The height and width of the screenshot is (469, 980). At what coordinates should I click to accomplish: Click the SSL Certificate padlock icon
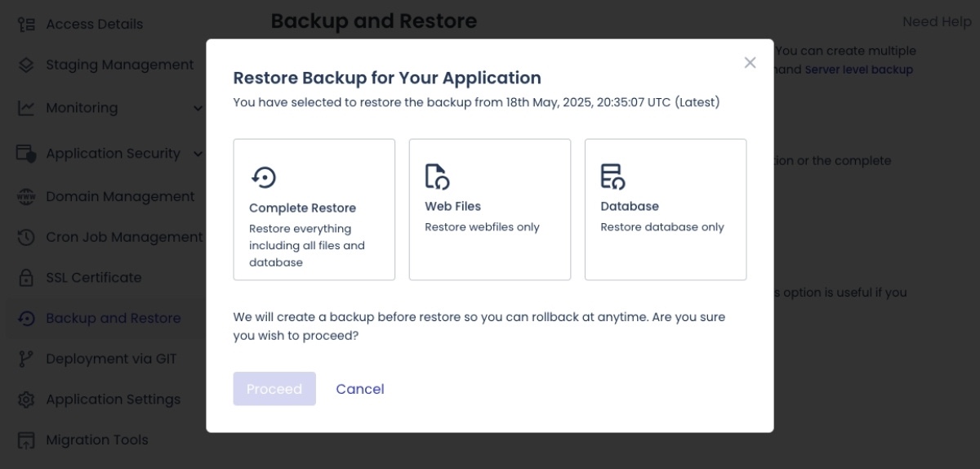click(26, 278)
